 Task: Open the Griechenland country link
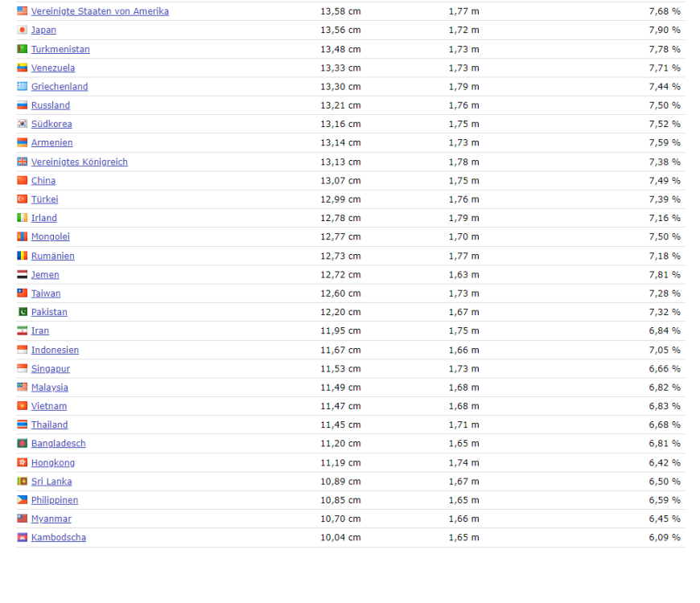click(x=60, y=87)
